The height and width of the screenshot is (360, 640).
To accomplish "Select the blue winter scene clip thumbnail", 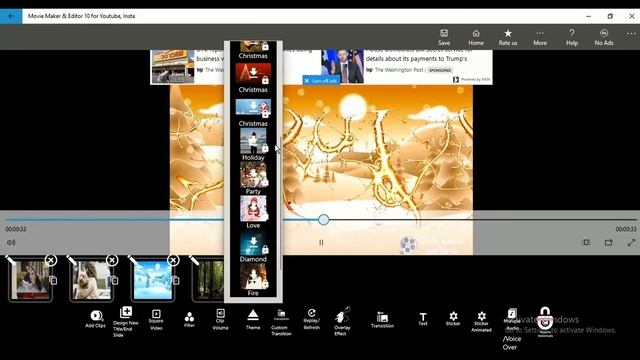I will click(152, 281).
